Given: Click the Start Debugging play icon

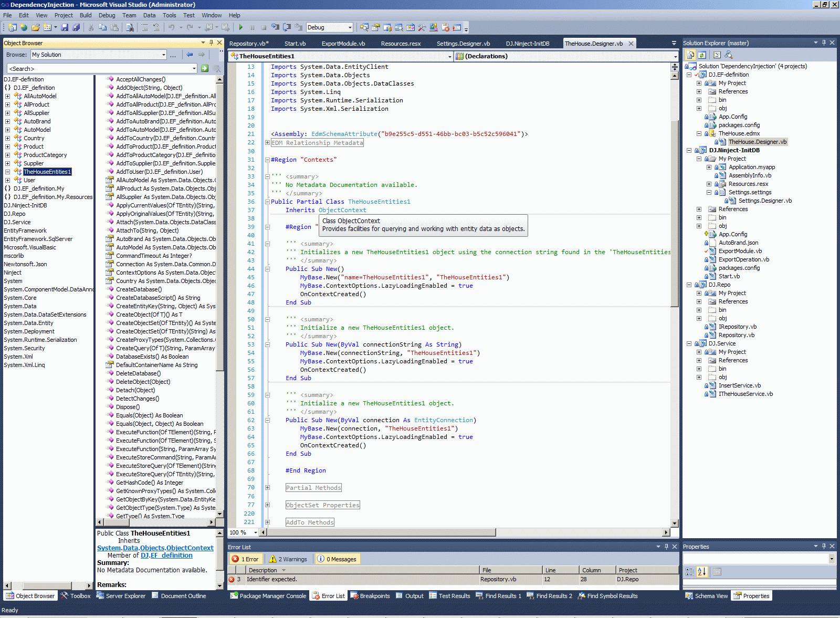Looking at the screenshot, I should tap(240, 27).
